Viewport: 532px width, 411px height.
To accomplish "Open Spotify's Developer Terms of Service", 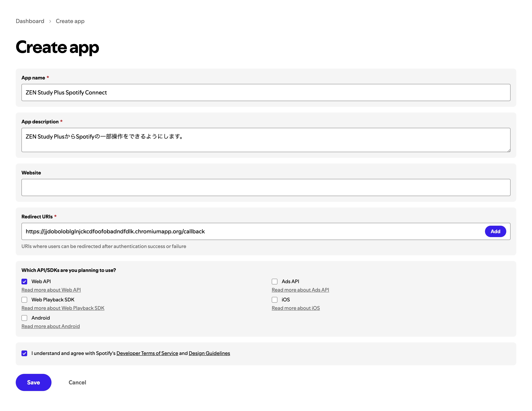I will pyautogui.click(x=147, y=353).
